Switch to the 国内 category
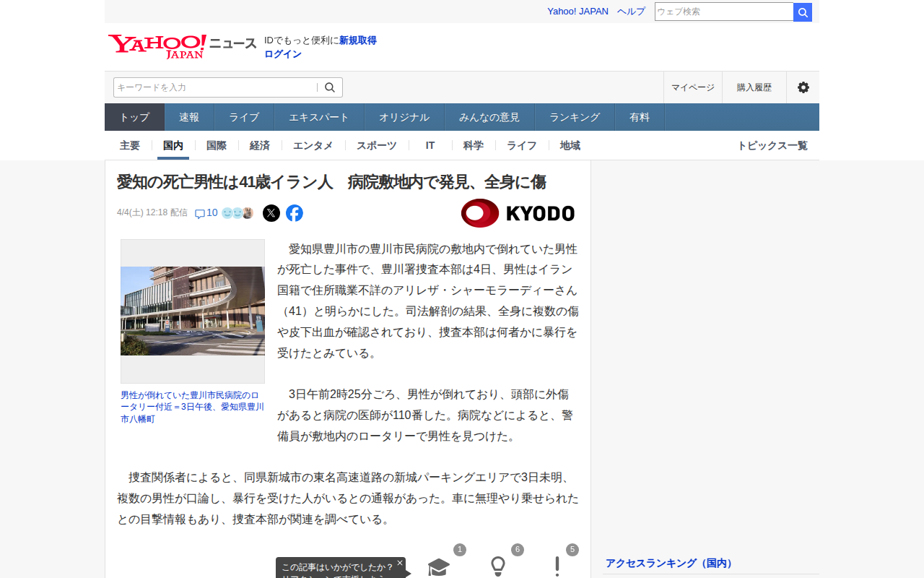The width and height of the screenshot is (924, 578). [x=173, y=145]
